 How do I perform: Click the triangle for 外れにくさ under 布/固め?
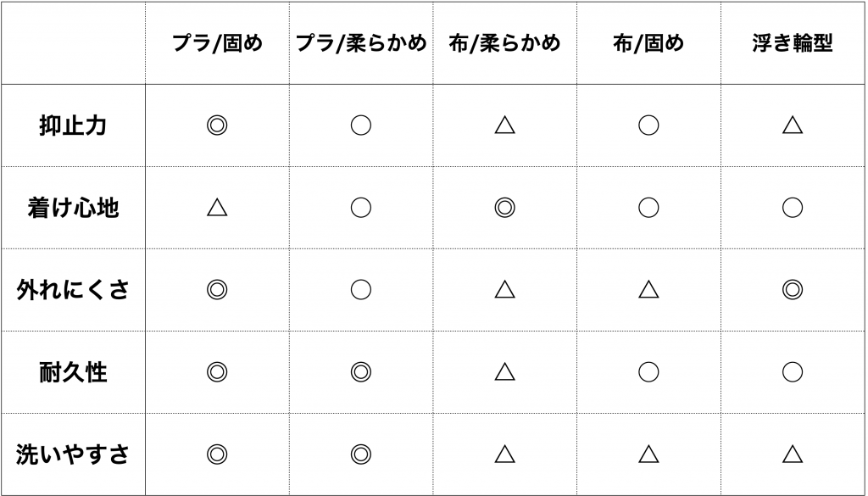pos(648,289)
